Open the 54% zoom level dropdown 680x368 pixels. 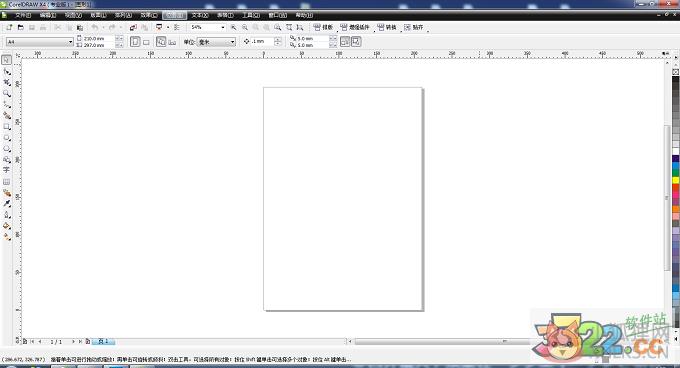[x=223, y=27]
